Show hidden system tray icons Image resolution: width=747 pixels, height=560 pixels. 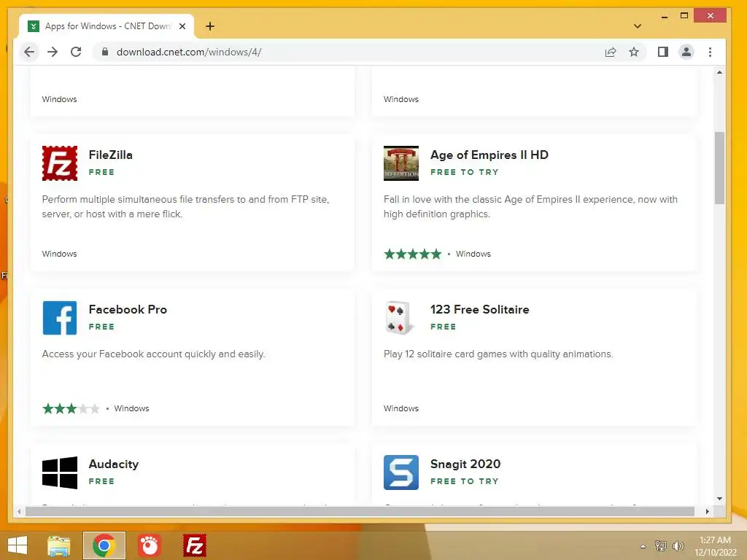(x=643, y=545)
